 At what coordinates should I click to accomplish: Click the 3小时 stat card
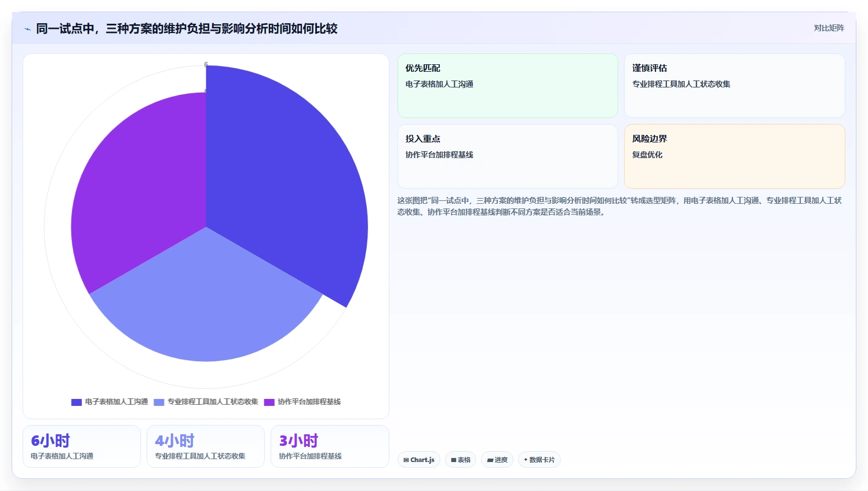click(330, 446)
